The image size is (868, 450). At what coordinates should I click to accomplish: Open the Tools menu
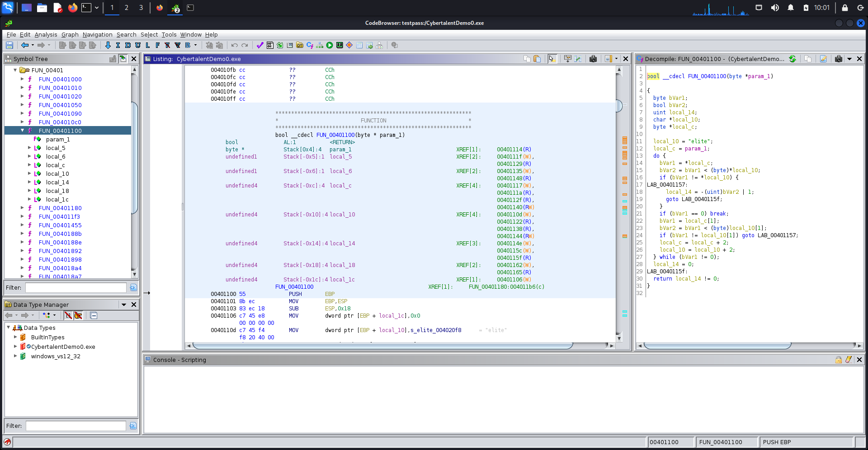tap(169, 34)
